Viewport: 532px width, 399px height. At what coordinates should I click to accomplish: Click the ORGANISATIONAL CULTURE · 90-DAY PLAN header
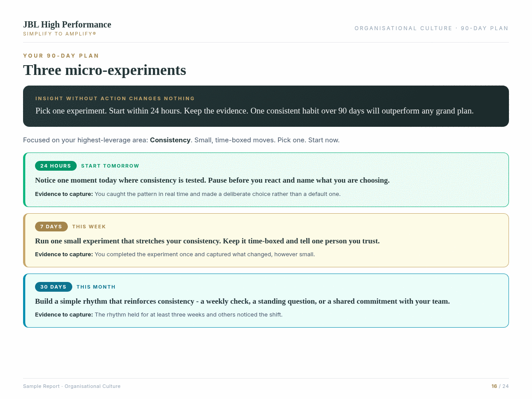[x=431, y=28]
